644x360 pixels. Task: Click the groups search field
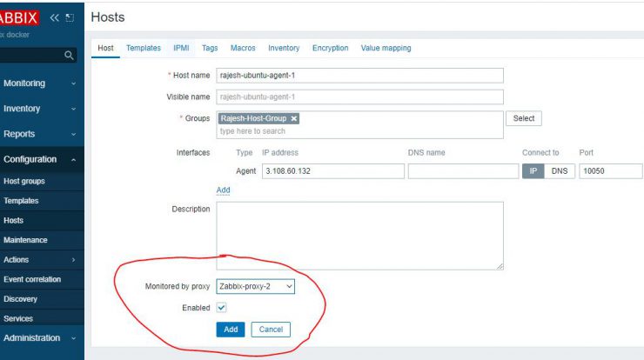[359, 131]
